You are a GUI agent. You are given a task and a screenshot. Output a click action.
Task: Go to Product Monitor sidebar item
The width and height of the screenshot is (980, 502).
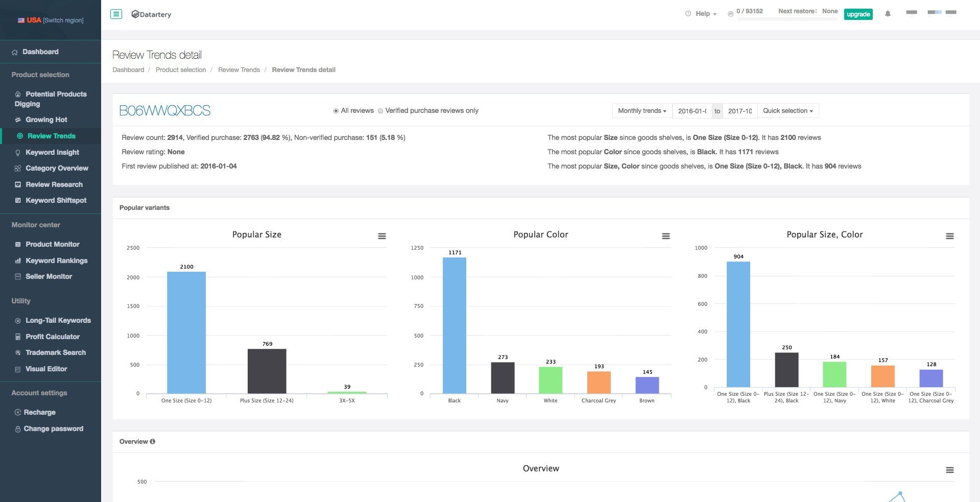(x=52, y=244)
